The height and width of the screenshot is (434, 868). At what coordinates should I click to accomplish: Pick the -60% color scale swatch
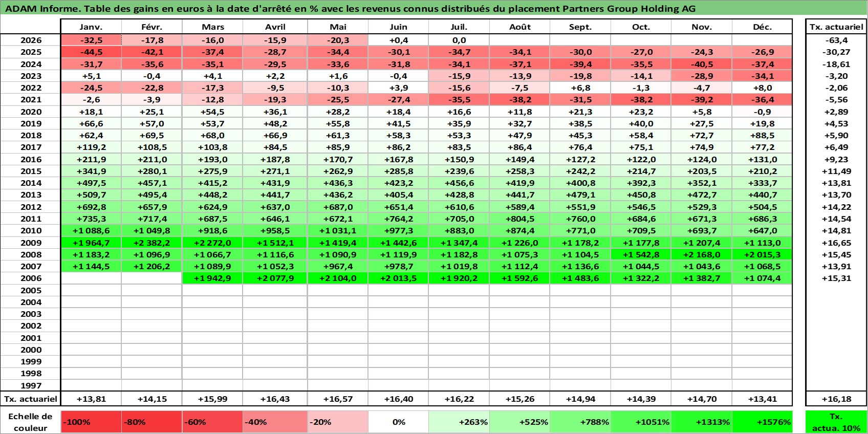click(212, 422)
